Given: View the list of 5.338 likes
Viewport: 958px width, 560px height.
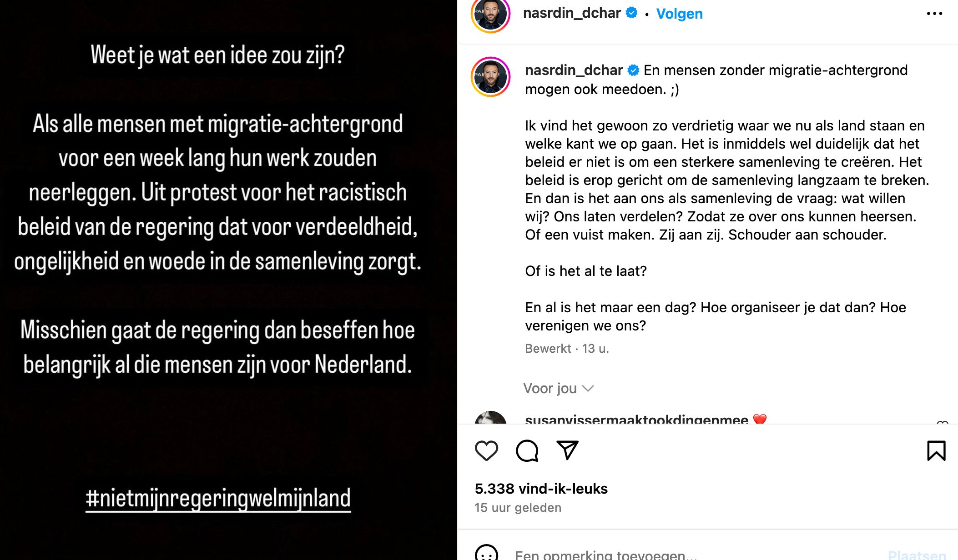Looking at the screenshot, I should (541, 488).
